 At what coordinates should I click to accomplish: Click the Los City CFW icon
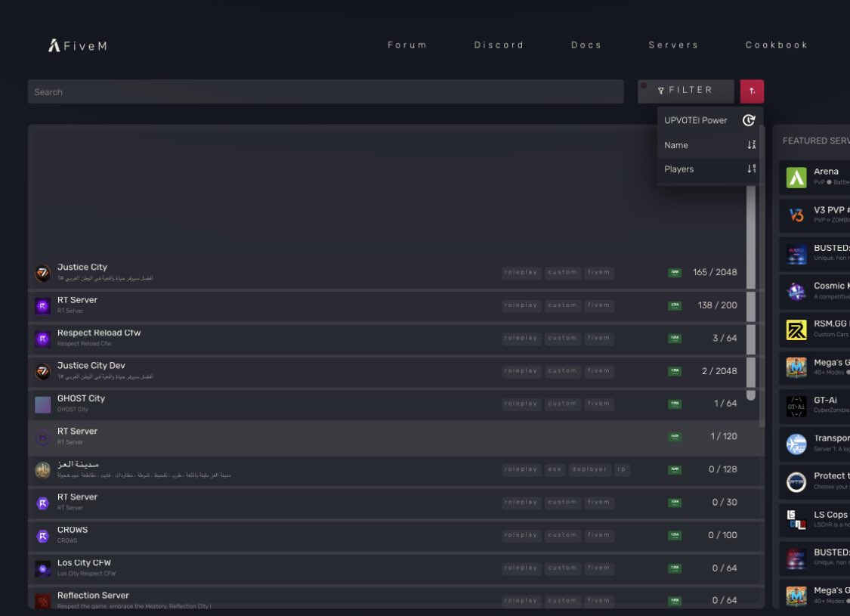point(43,569)
